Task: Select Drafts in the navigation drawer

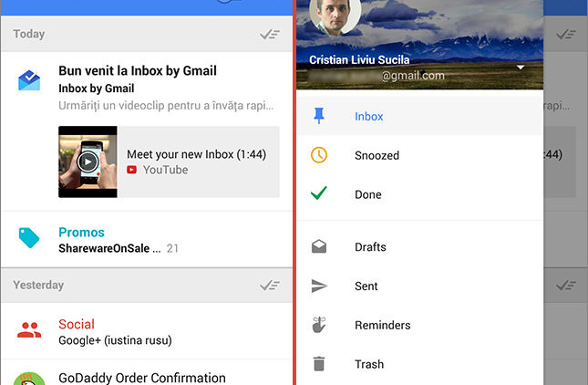Action: coord(370,246)
